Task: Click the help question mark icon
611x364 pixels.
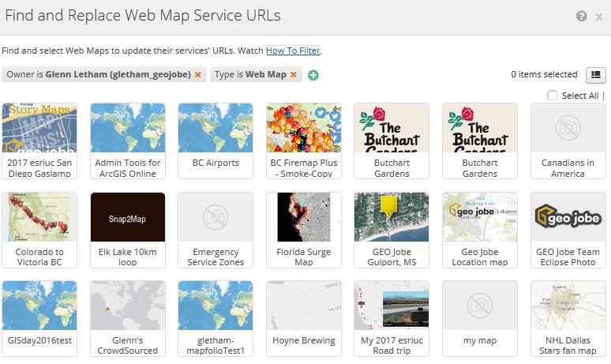Action: click(x=582, y=16)
